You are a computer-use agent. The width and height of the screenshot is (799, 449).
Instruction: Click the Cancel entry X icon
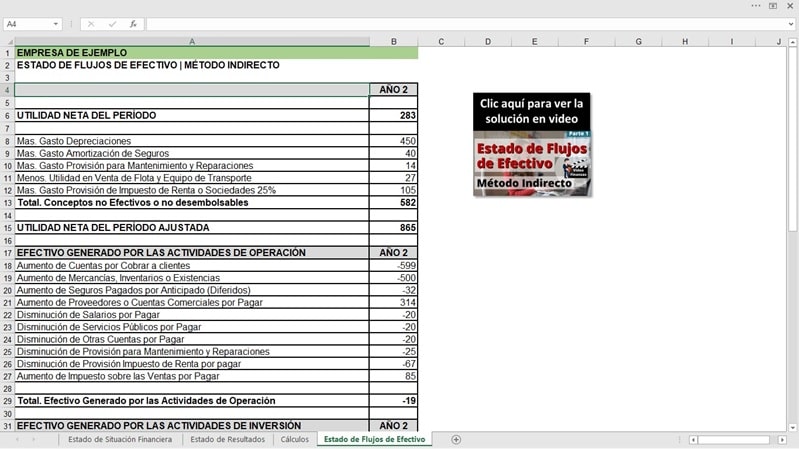click(x=91, y=24)
